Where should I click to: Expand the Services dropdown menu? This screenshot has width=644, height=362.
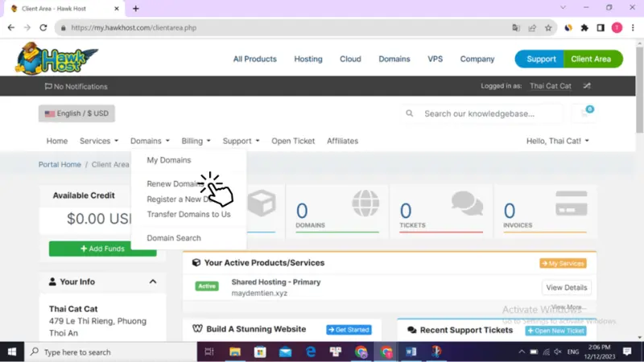[99, 141]
